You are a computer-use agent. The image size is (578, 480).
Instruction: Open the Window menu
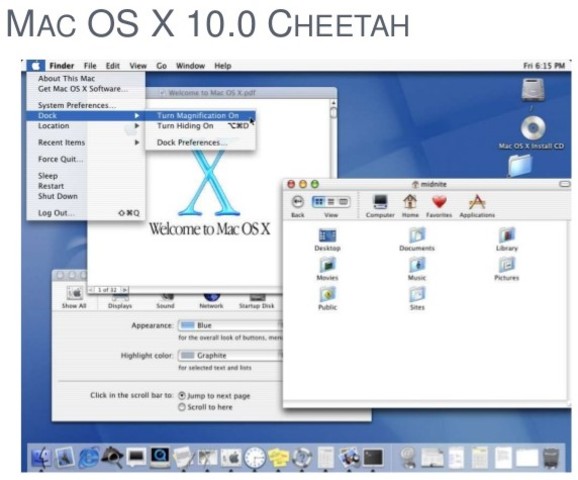190,66
